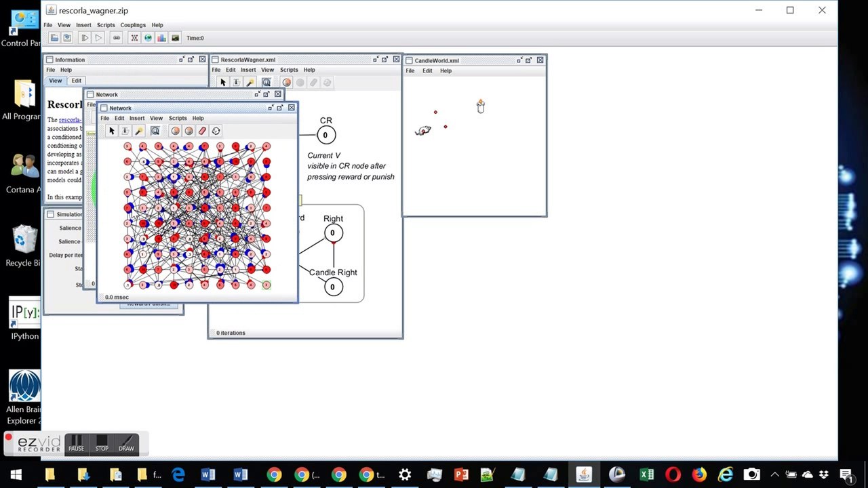Open the Couplings menu in main menu bar
868x488 pixels.
[x=133, y=25]
